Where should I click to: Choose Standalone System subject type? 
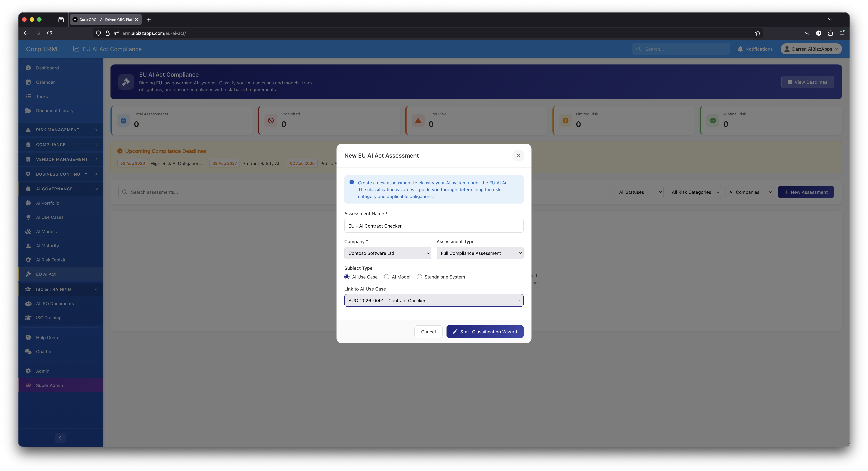click(420, 276)
